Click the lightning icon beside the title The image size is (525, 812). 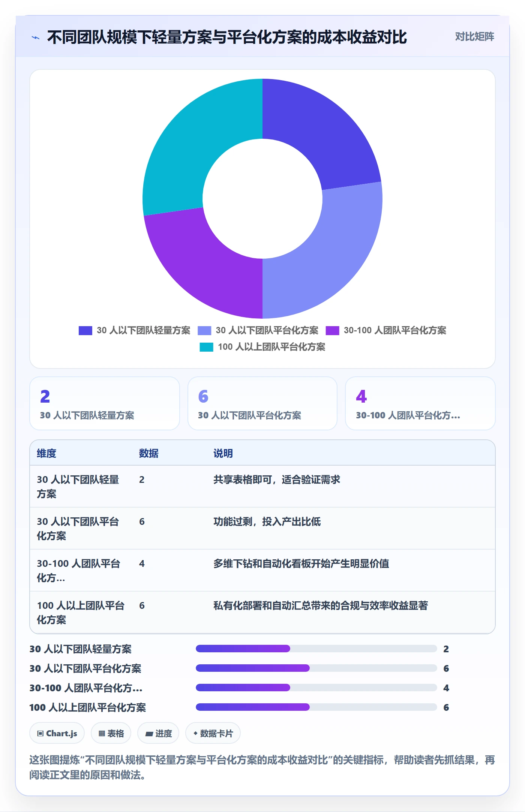(36, 37)
